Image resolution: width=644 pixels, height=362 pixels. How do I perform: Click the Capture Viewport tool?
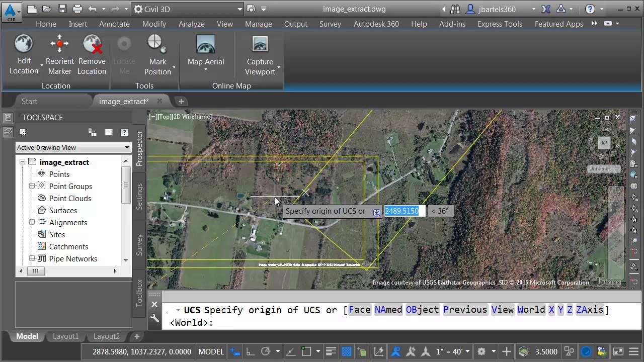point(260,55)
